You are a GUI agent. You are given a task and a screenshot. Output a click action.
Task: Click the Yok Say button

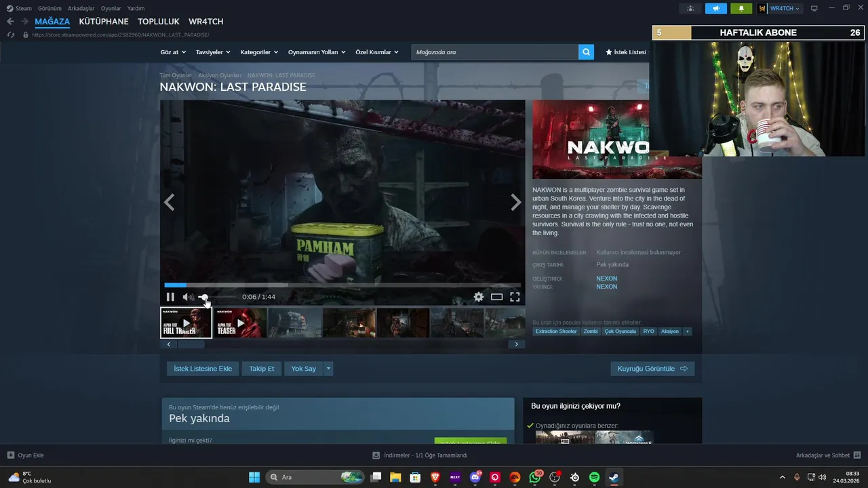coord(304,369)
